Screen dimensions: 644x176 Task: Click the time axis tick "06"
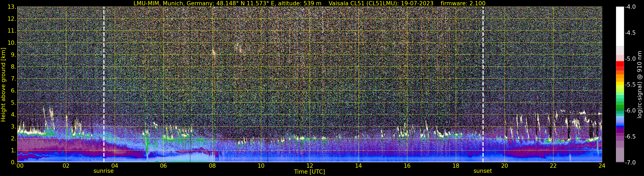pyautogui.click(x=163, y=166)
